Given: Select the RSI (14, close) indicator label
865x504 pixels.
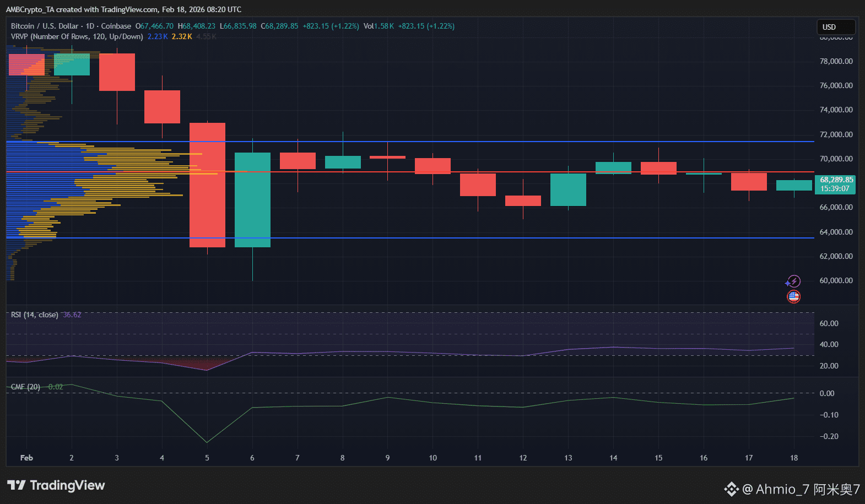Looking at the screenshot, I should [x=34, y=315].
